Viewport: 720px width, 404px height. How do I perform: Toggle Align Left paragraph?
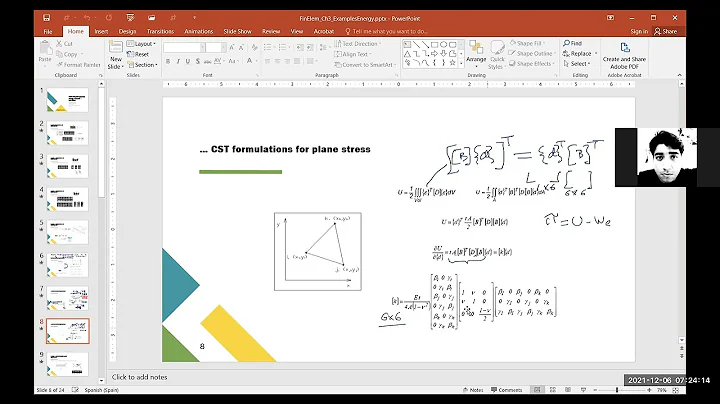tap(267, 61)
